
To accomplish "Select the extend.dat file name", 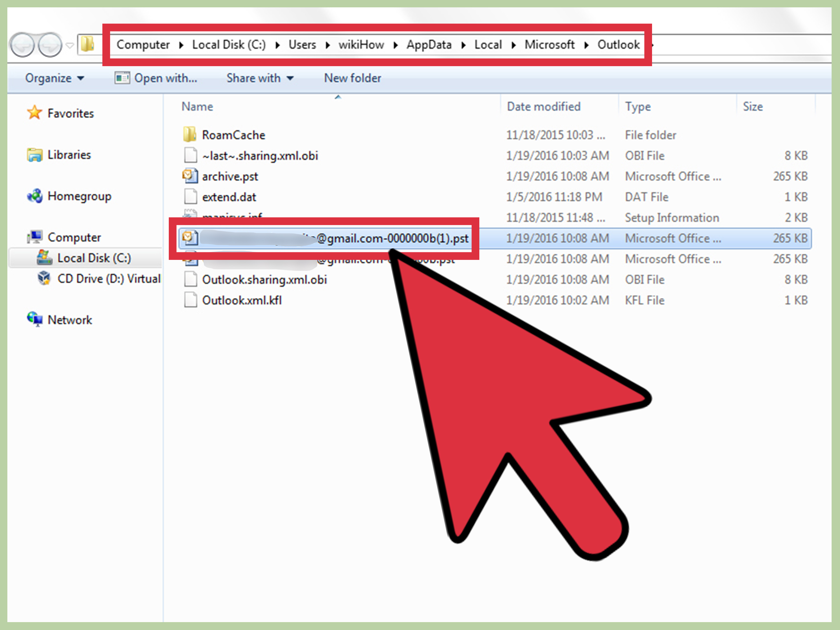I will tap(229, 197).
